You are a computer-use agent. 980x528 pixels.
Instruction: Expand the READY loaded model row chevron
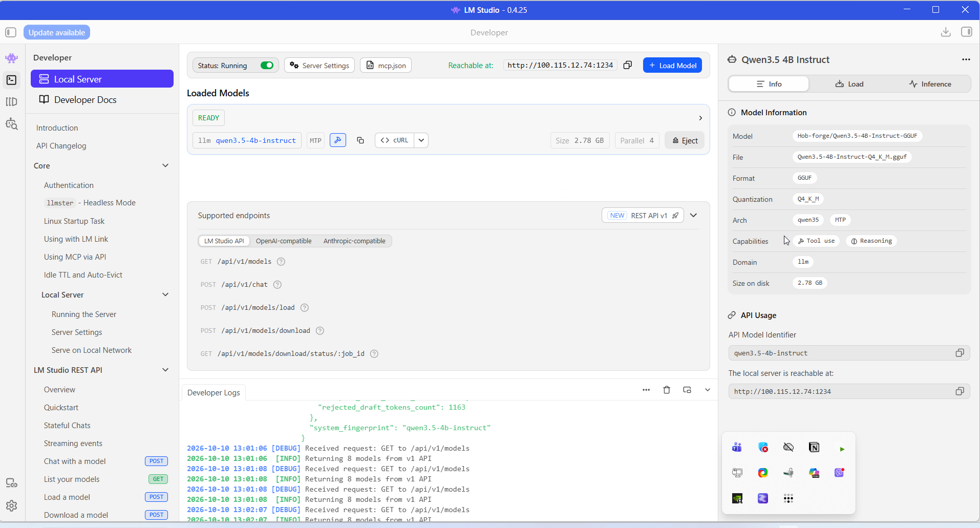[x=700, y=118]
